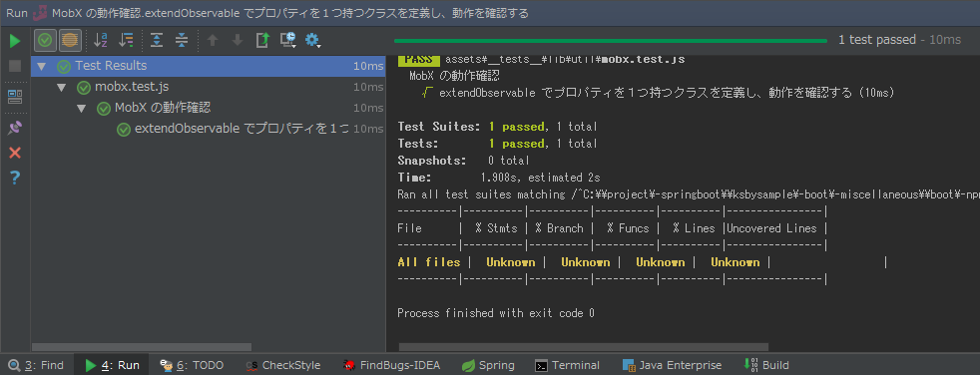The width and height of the screenshot is (980, 375).
Task: Switch to the 4: Run tab
Action: tap(112, 365)
